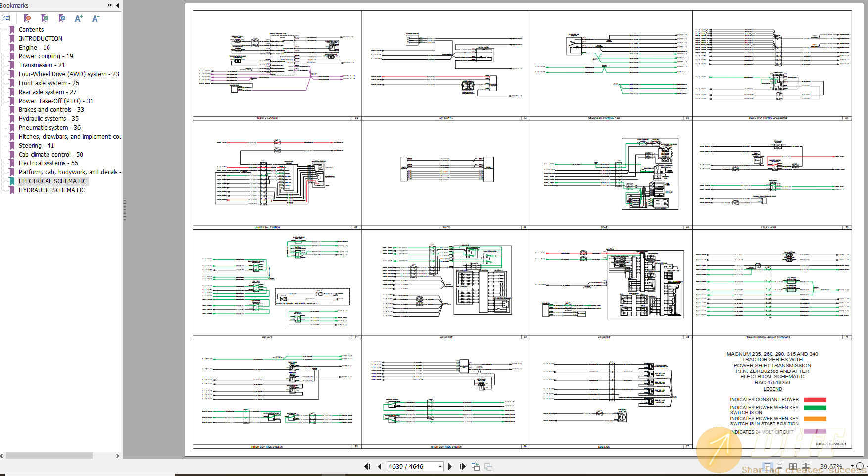868x476 pixels.
Task: Open the Engine - 10 bookmark
Action: pos(34,48)
